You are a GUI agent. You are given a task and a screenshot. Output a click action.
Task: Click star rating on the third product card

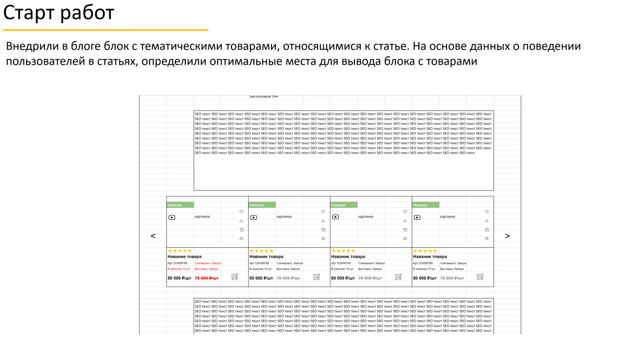[343, 251]
